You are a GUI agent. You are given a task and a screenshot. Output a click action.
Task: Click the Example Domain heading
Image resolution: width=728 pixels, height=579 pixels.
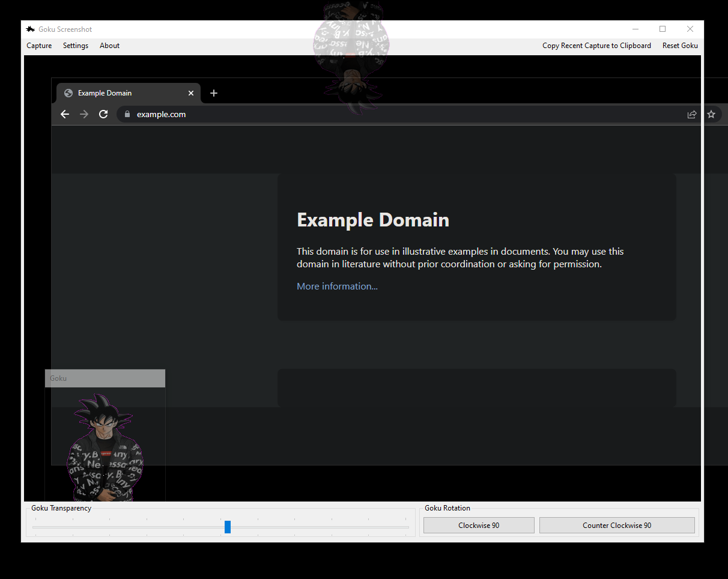tap(373, 220)
